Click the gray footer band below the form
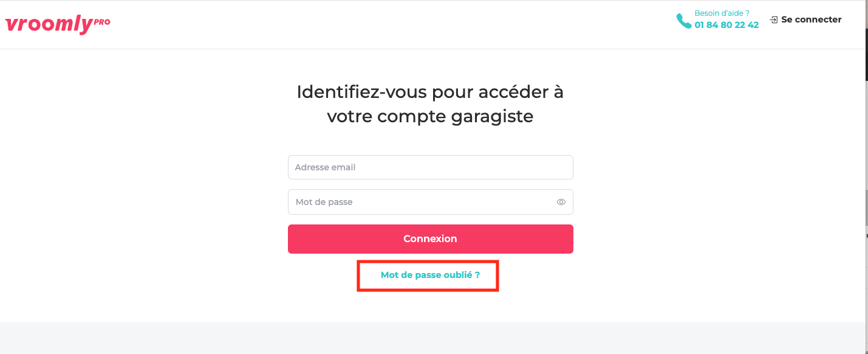This screenshot has width=868, height=354. click(x=430, y=338)
